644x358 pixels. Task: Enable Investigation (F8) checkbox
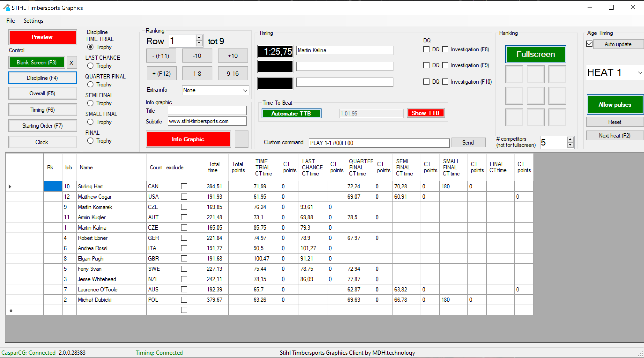pyautogui.click(x=445, y=49)
